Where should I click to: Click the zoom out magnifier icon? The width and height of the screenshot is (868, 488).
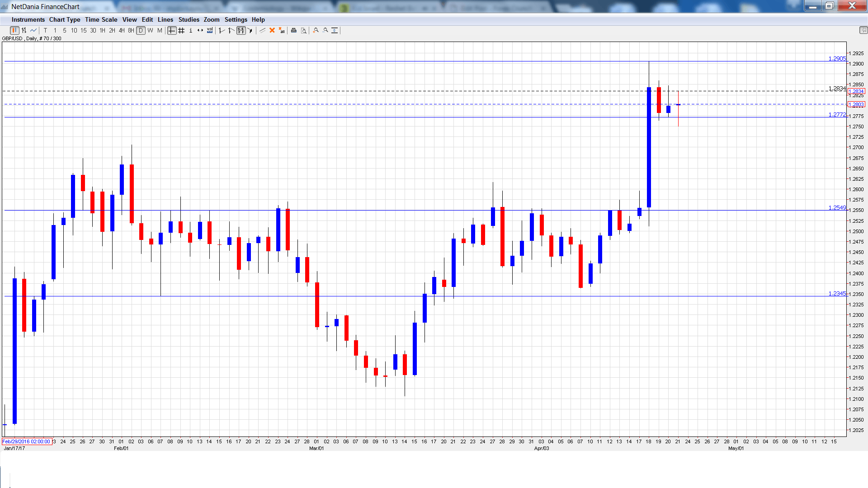pyautogui.click(x=325, y=30)
